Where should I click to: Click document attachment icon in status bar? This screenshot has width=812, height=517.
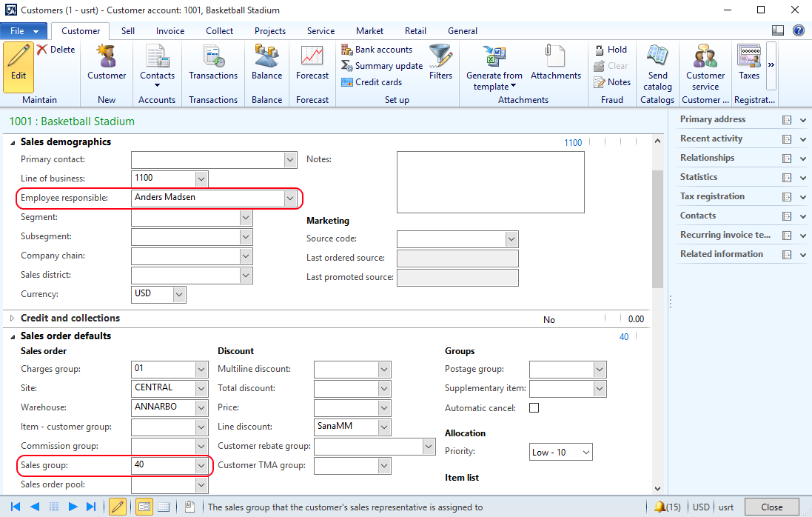[189, 507]
